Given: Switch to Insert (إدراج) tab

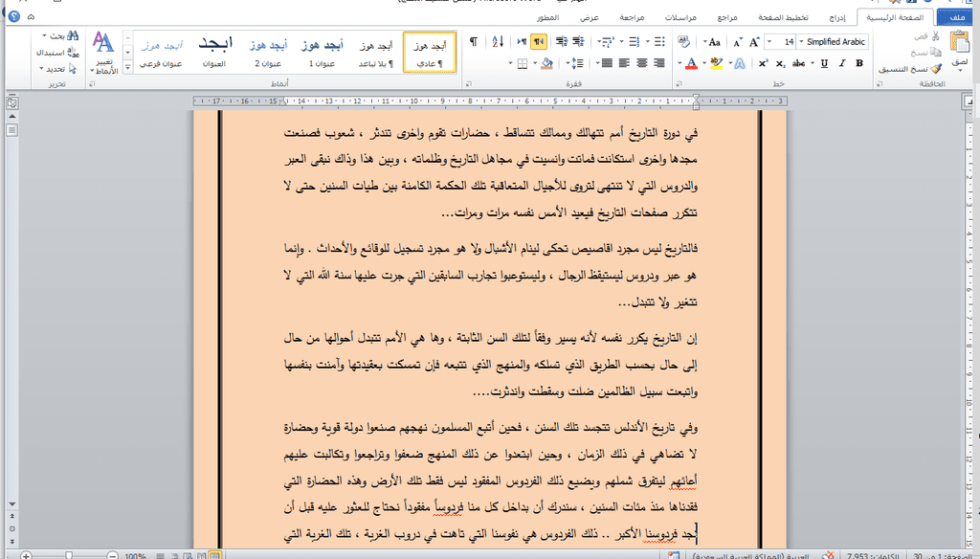Looking at the screenshot, I should coord(837,17).
